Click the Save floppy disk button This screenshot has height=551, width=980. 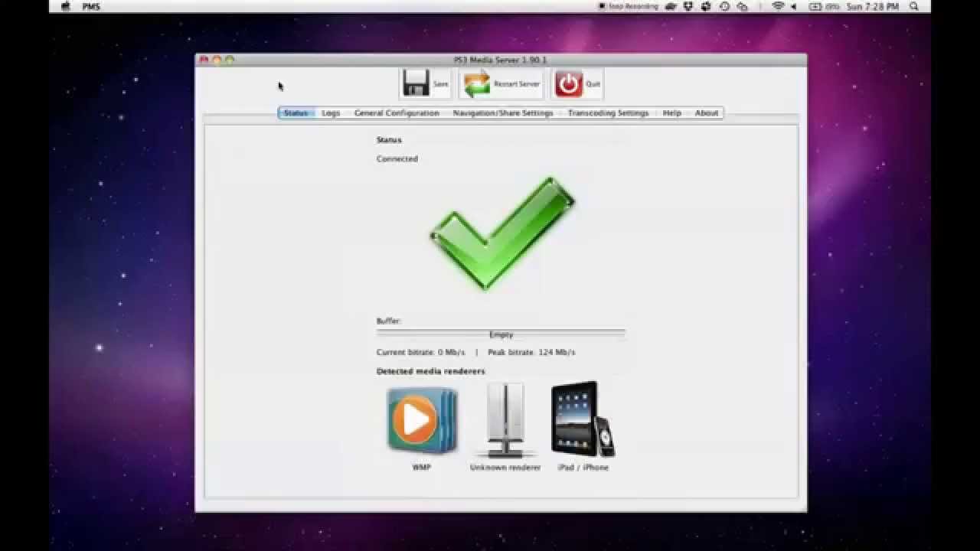[x=425, y=83]
